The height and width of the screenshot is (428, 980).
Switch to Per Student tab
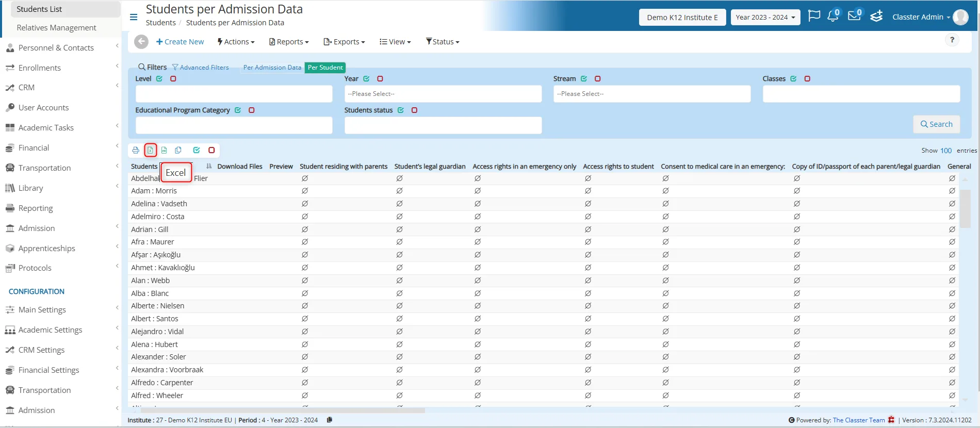325,68
